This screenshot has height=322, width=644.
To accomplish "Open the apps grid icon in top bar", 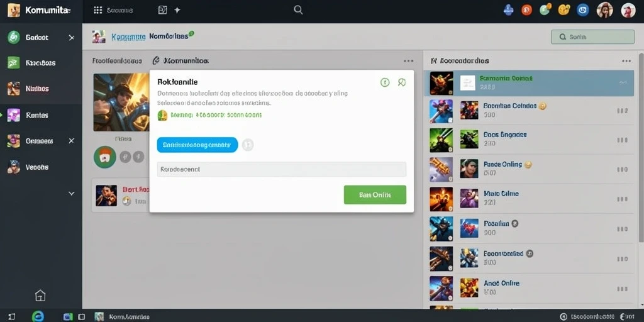I will (x=97, y=10).
